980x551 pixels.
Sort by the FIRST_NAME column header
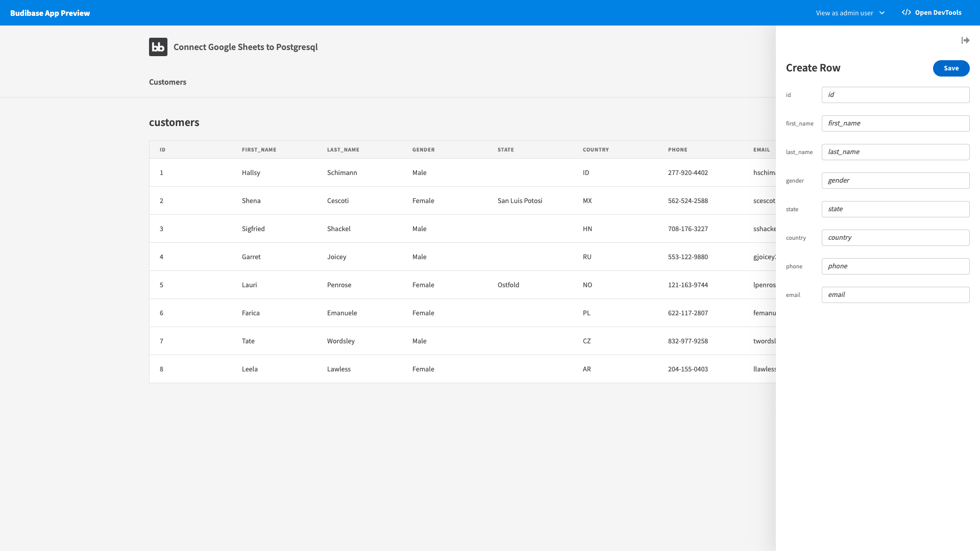[259, 150]
